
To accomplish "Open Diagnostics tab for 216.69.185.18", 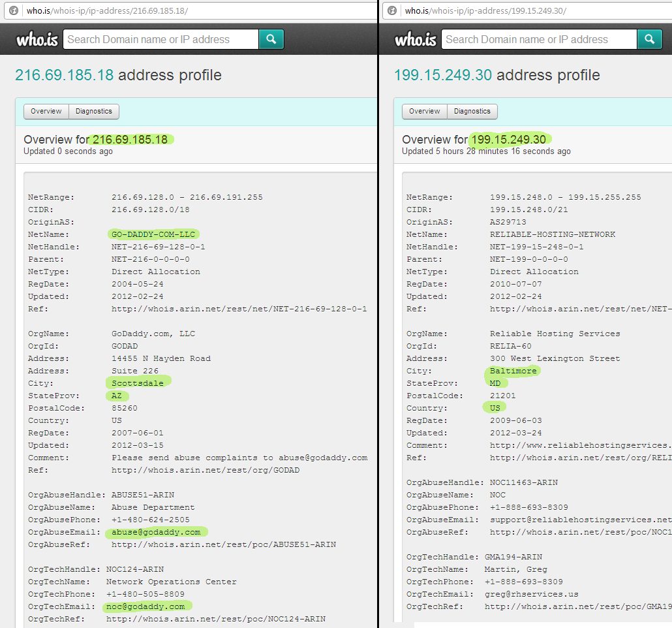I will click(94, 111).
